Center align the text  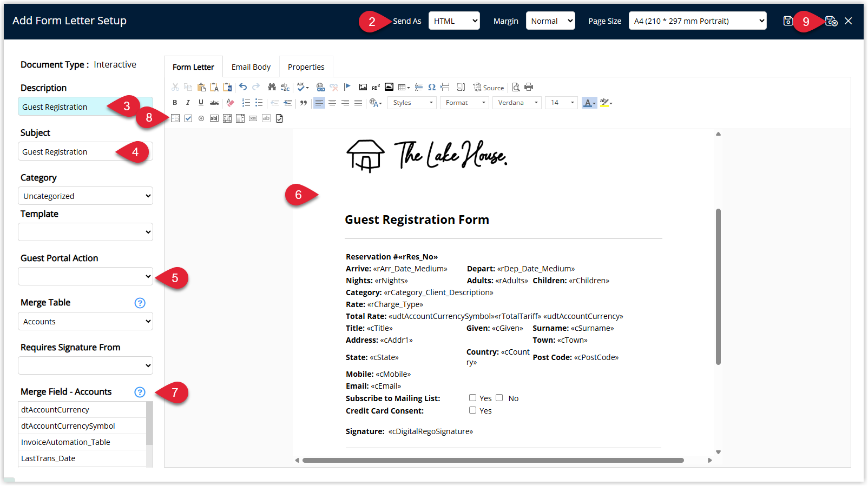pos(332,103)
